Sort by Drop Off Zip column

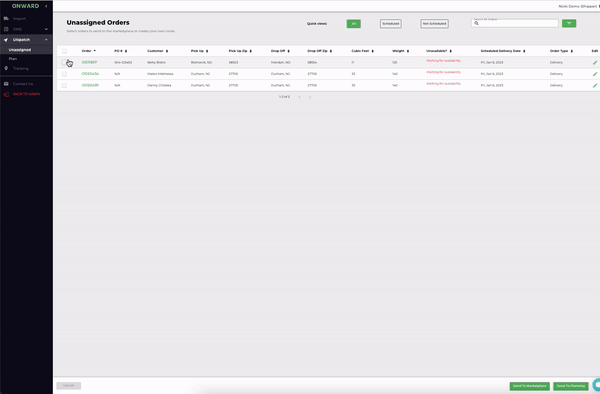(x=331, y=51)
